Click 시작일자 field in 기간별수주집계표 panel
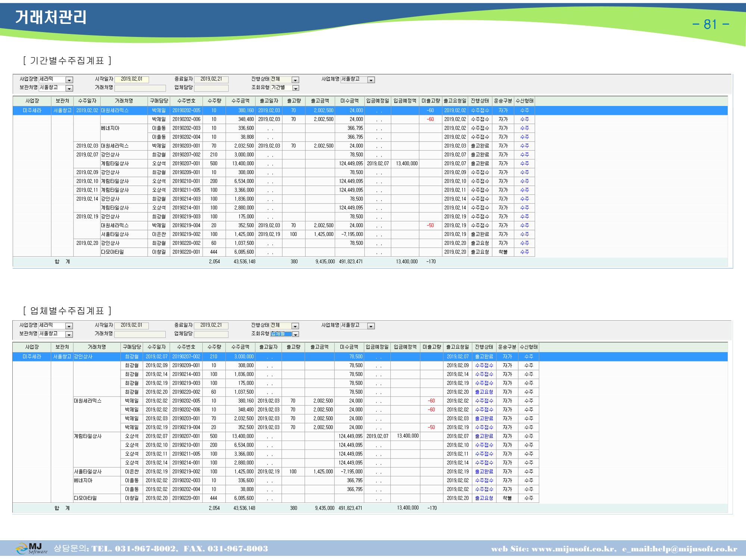Viewport: 746px width, 560px height. (132, 80)
